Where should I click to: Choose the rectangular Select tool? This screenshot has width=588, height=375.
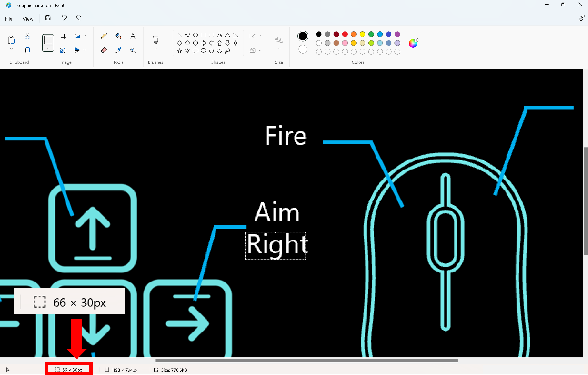pos(48,40)
